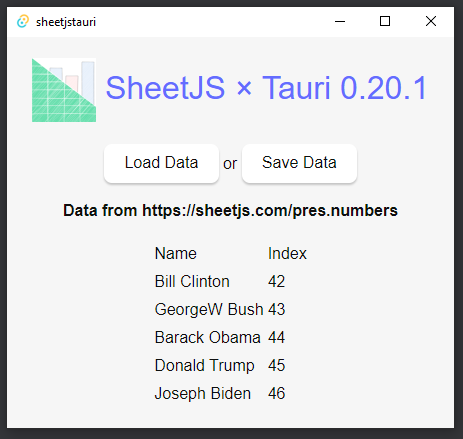Viewport: 463px width, 439px height.
Task: Click the SheetJS × Tauri 0.20.1 heading
Action: (x=266, y=88)
